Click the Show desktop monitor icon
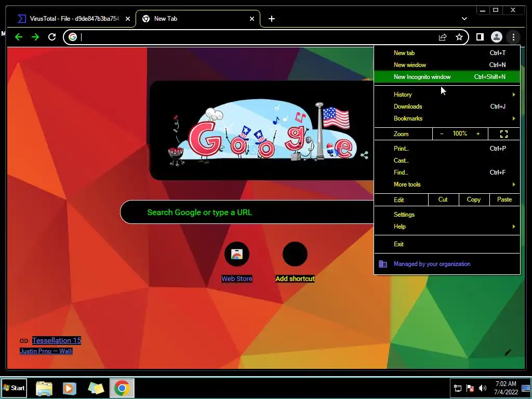532x399 pixels. click(x=526, y=388)
